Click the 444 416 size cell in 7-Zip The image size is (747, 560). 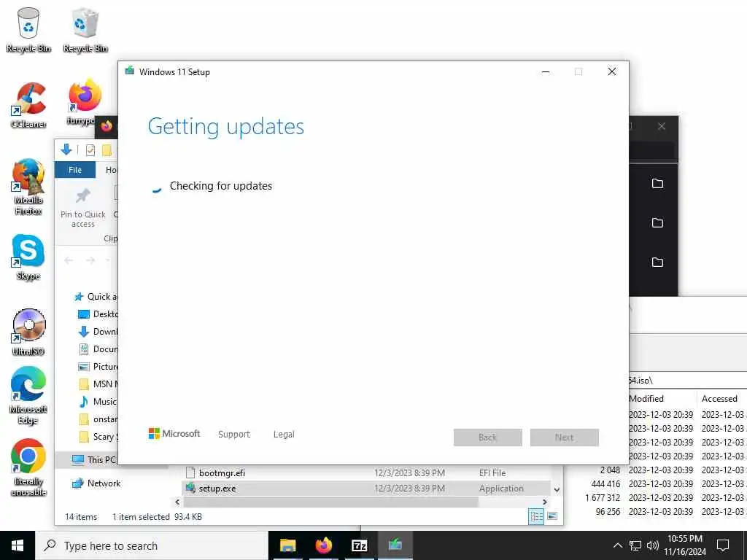[606, 484]
